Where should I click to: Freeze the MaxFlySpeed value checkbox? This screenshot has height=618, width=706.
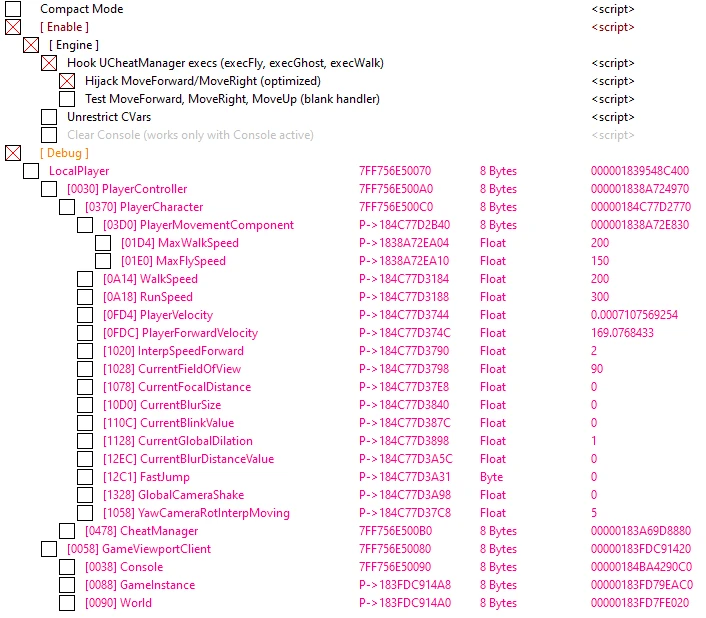[x=103, y=261]
